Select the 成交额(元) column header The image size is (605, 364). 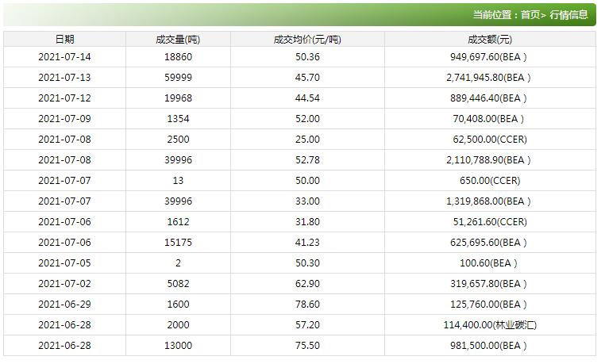490,40
